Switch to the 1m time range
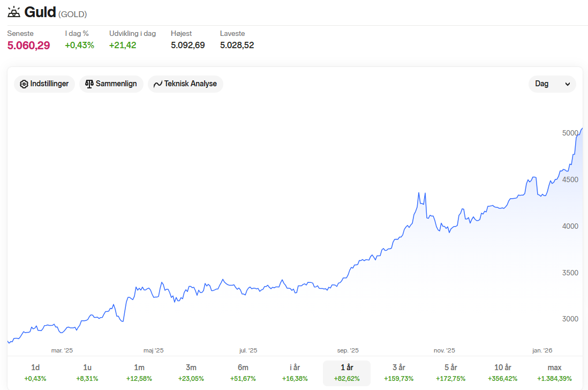This screenshot has width=588, height=390. (x=139, y=373)
